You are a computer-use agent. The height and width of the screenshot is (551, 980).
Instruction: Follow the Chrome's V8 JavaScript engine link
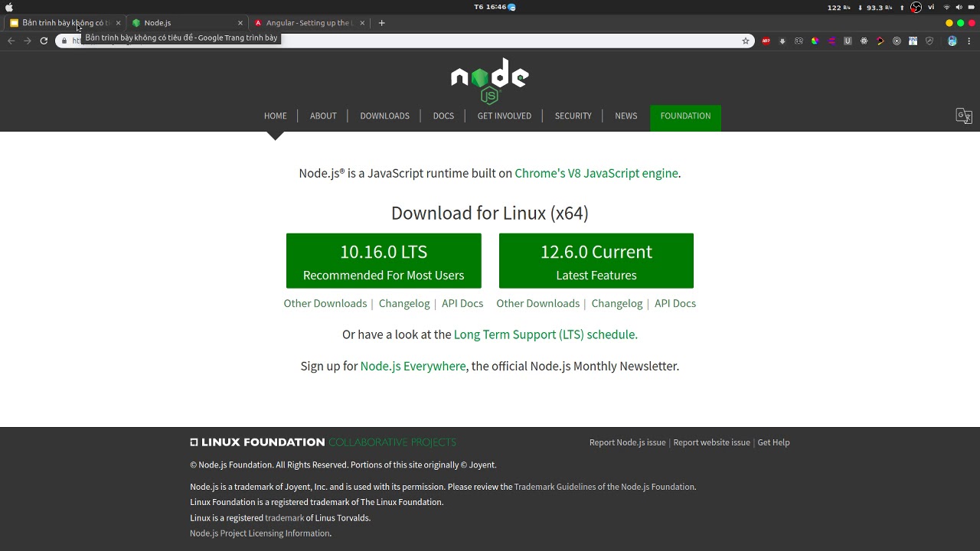point(596,173)
